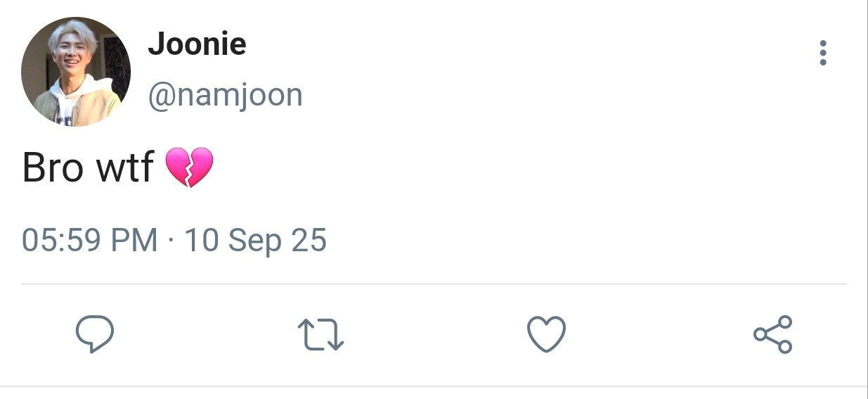Expand the tweet overflow menu for @namjoon
This screenshot has width=868, height=399.
click(x=823, y=53)
